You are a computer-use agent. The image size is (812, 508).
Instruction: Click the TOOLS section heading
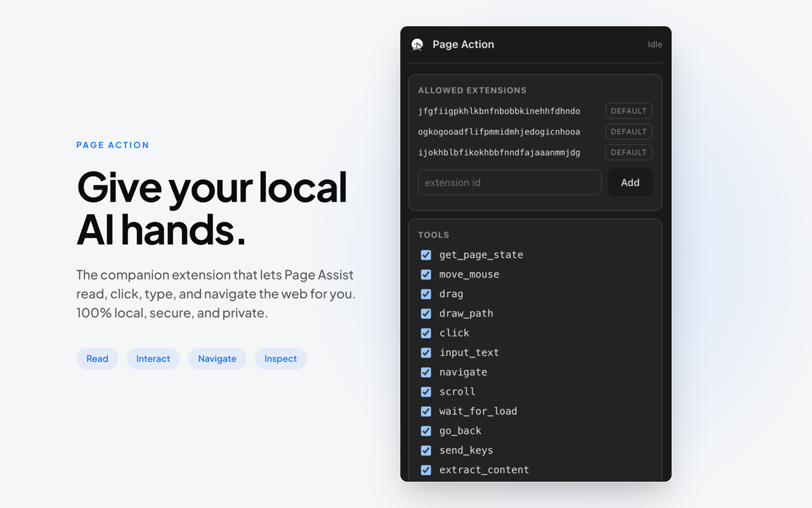[x=434, y=235]
